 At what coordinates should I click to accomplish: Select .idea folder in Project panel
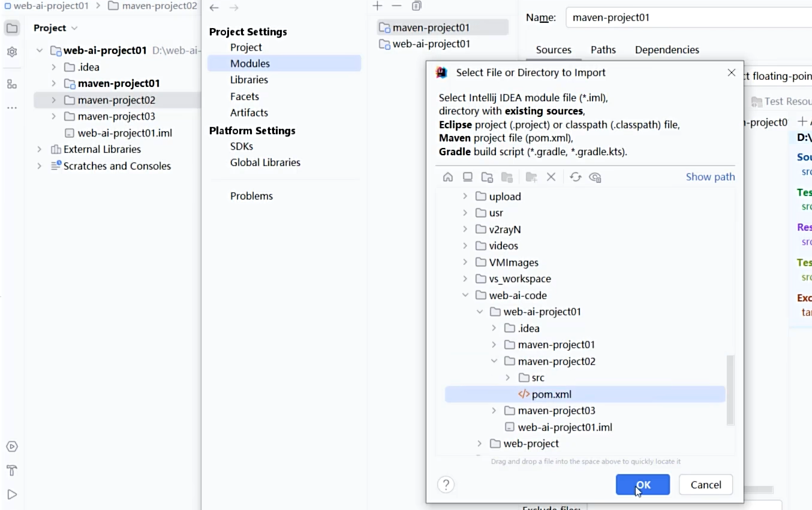pos(88,67)
